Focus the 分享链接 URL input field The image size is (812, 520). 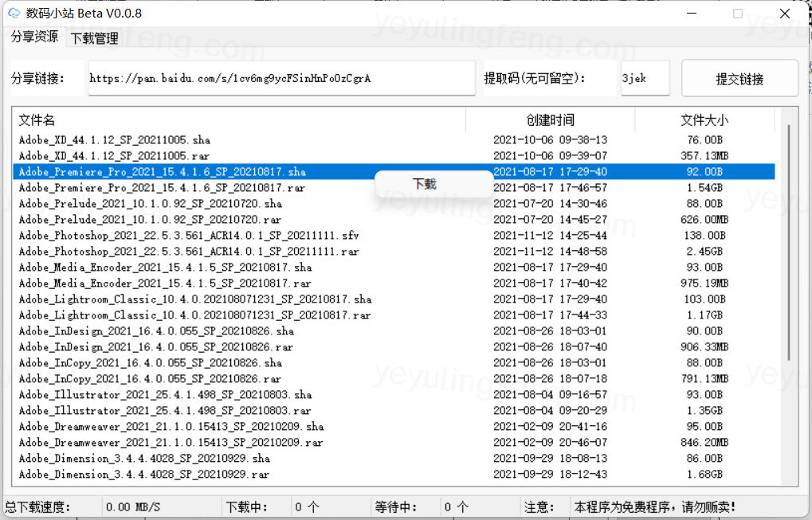pos(282,78)
